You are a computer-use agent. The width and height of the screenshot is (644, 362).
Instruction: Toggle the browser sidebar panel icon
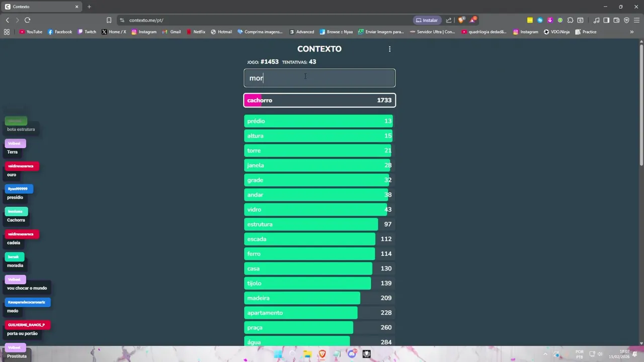(606, 20)
